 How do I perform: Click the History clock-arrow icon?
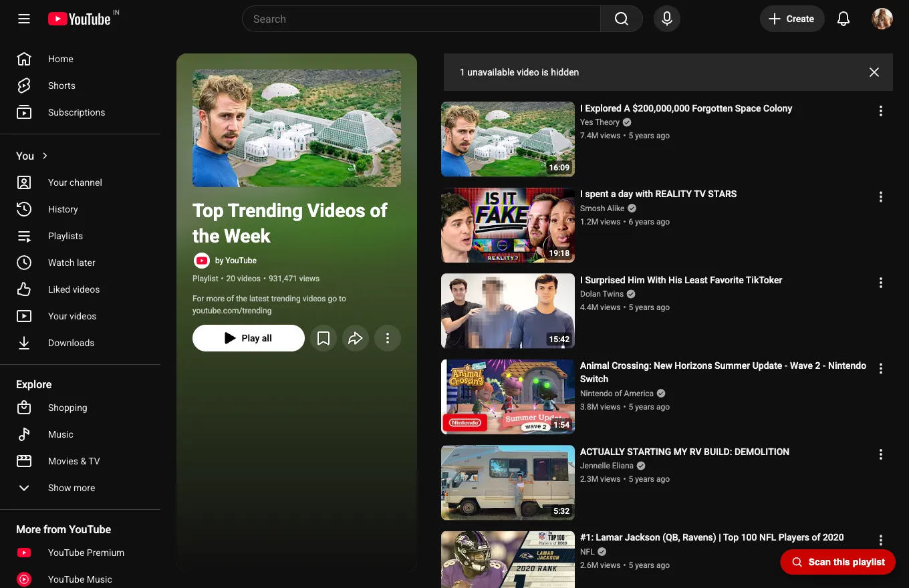coord(24,209)
